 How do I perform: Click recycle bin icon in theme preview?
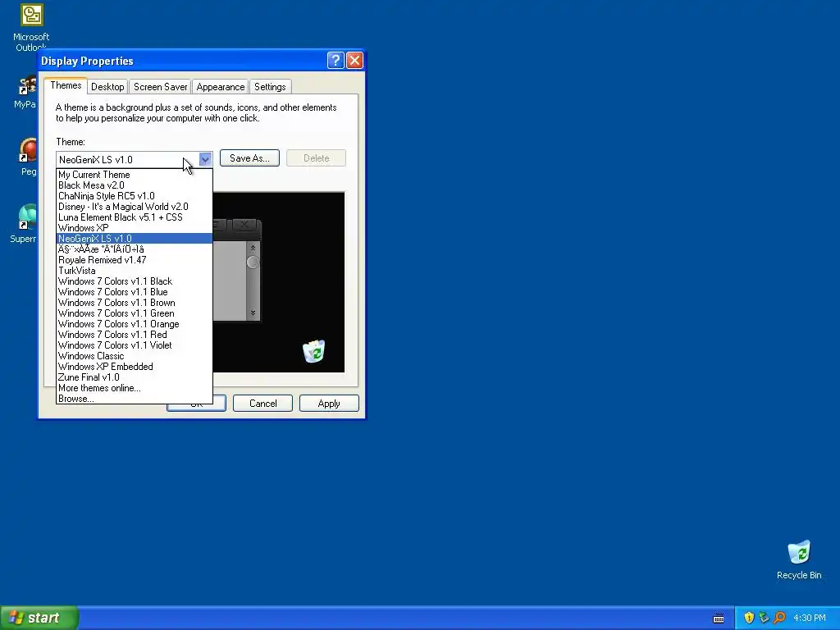click(x=314, y=351)
